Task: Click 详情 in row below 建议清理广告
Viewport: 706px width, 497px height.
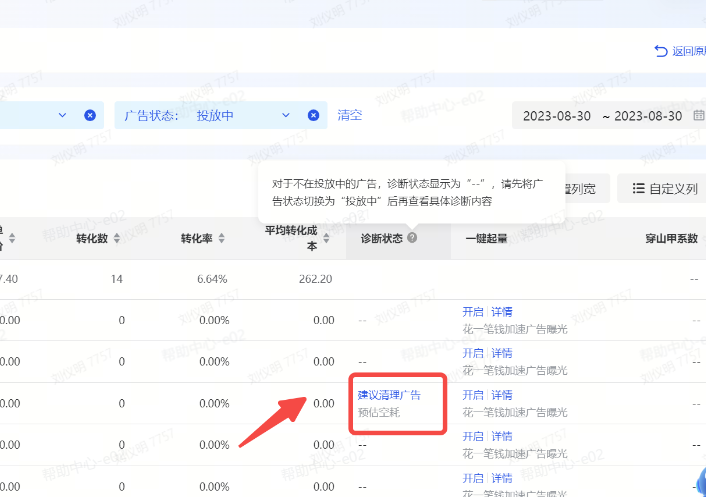Action: click(502, 436)
